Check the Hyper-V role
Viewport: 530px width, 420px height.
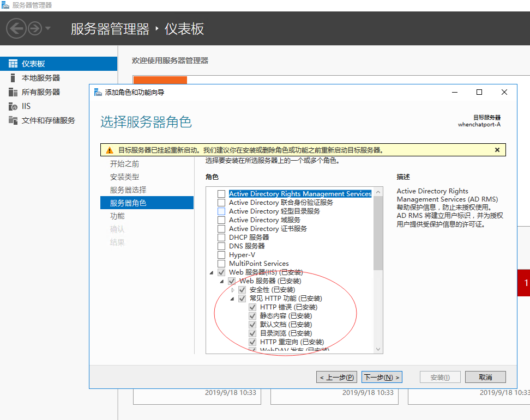(221, 255)
